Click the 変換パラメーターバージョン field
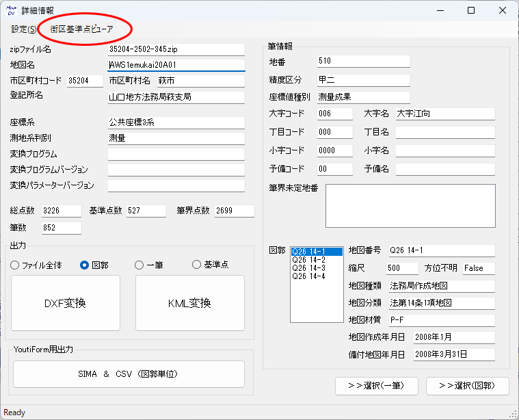 pyautogui.click(x=176, y=185)
